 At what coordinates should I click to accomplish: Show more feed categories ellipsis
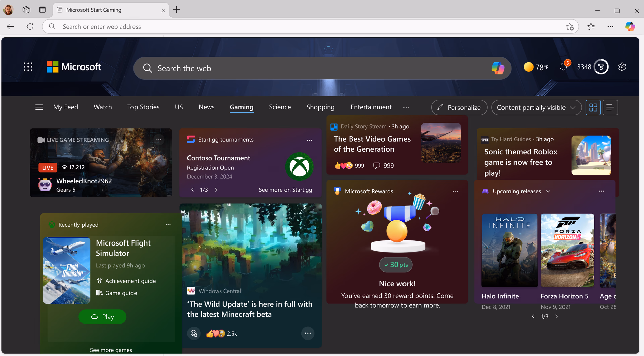[x=406, y=107]
